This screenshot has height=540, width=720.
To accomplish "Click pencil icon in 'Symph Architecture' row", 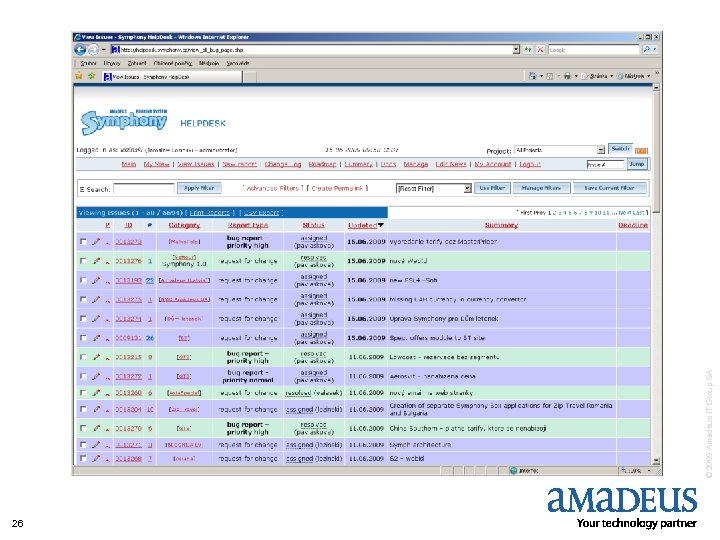I will [96, 444].
